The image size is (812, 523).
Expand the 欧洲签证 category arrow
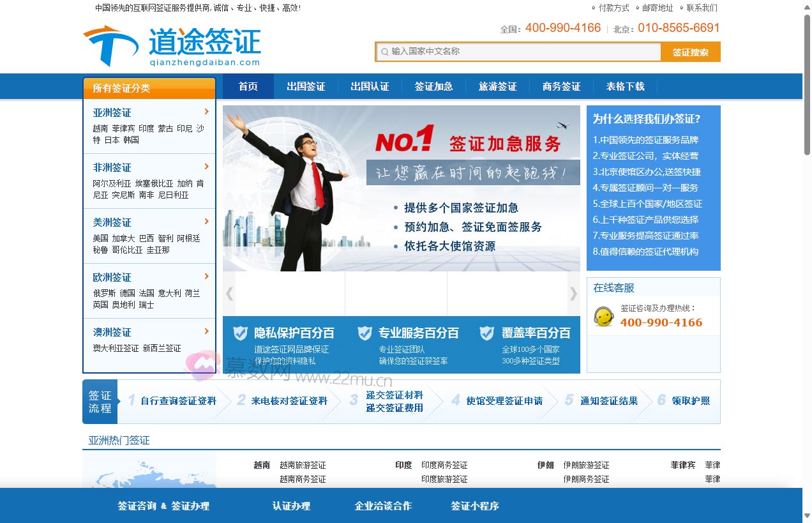tap(206, 277)
